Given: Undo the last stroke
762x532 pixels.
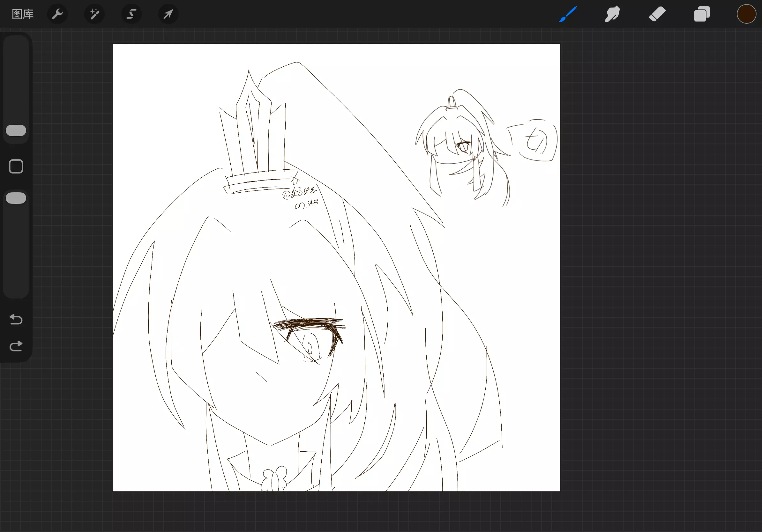Looking at the screenshot, I should click(x=16, y=319).
